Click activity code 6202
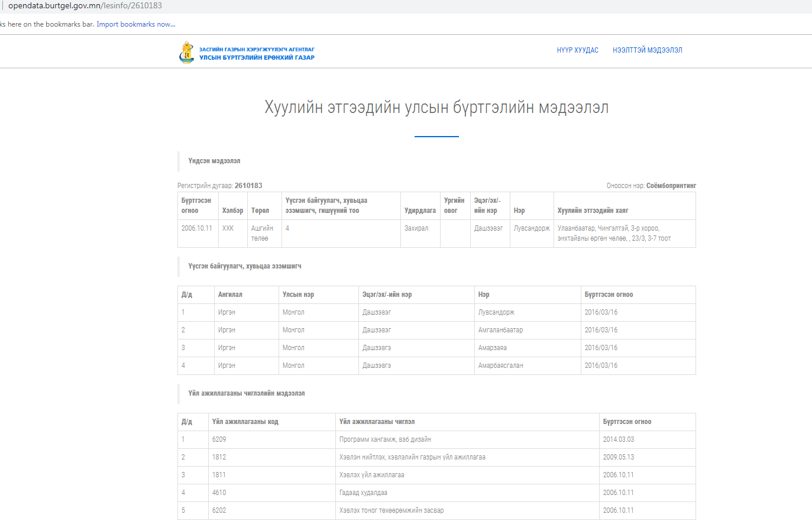 click(x=219, y=510)
